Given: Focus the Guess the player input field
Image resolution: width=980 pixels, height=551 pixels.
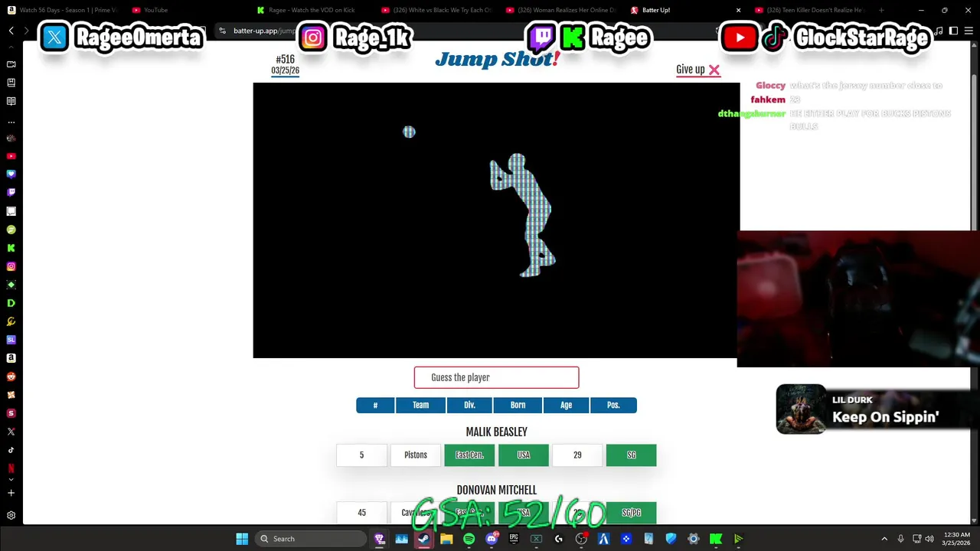Looking at the screenshot, I should tap(496, 377).
